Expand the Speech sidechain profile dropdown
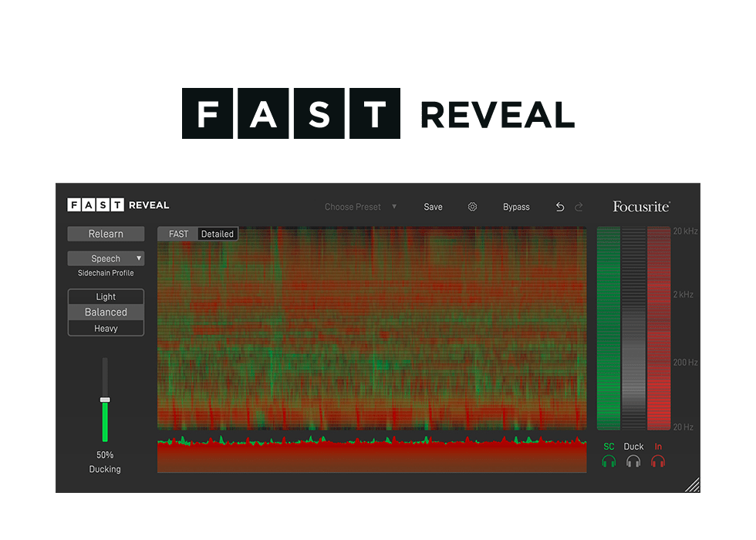The width and height of the screenshot is (756, 540). pyautogui.click(x=106, y=258)
